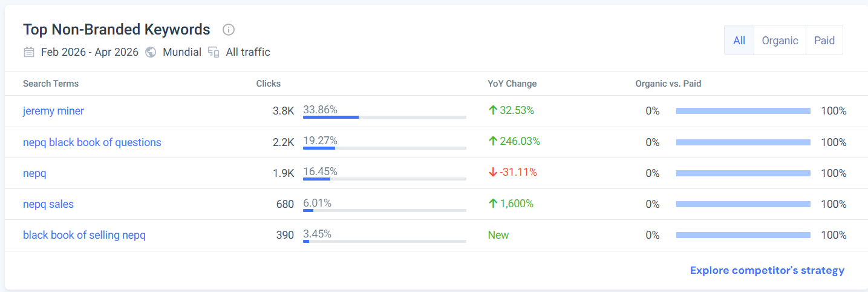Image resolution: width=868 pixels, height=292 pixels.
Task: Click the Top Non-Branded Keywords title
Action: point(117,29)
